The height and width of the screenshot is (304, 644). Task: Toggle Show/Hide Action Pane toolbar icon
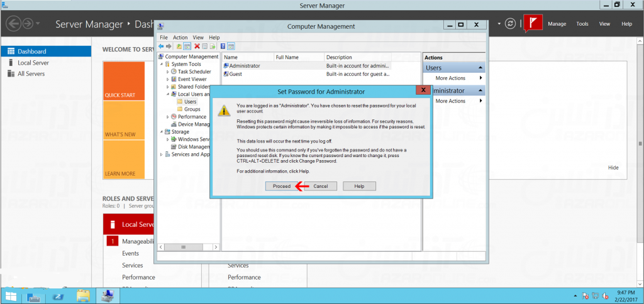pyautogui.click(x=231, y=46)
